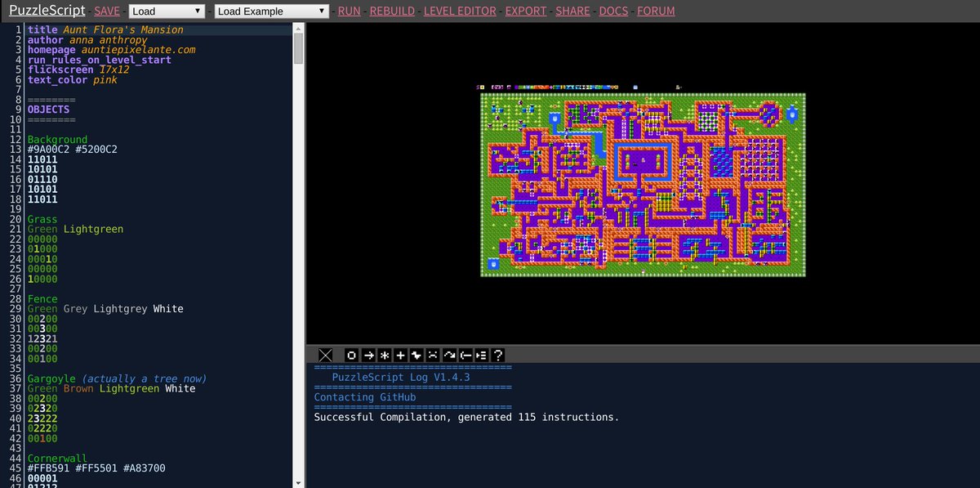This screenshot has width=980, height=488.
Task: Open the LEVEL EDITOR
Action: coord(460,11)
